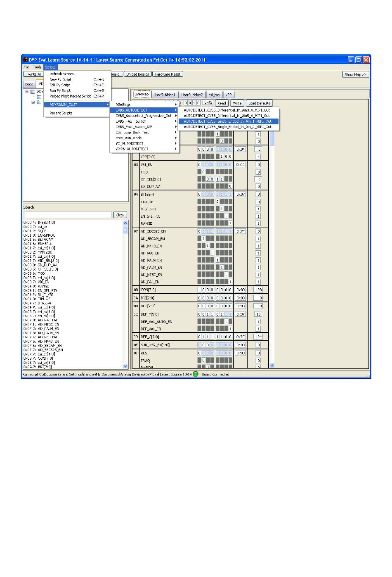392x577 pixels.
Task: Toggle the RANGE bit
Action: [x=230, y=223]
